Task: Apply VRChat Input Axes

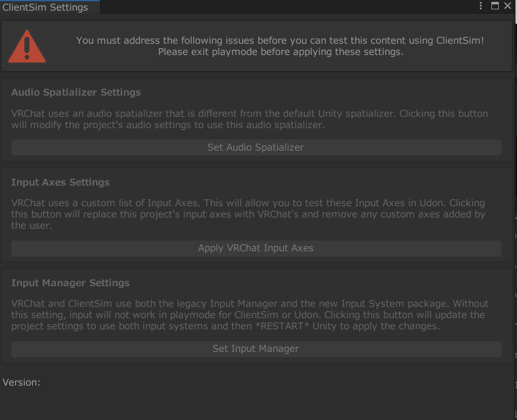Action: pos(256,248)
